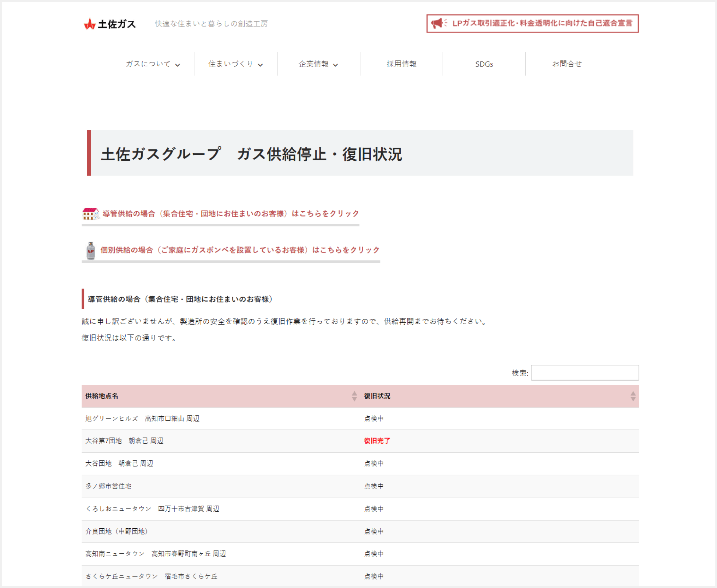Select the 高知南ニュータウン 春野町南ヶ丘 row
This screenshot has height=588, width=717.
[x=360, y=554]
